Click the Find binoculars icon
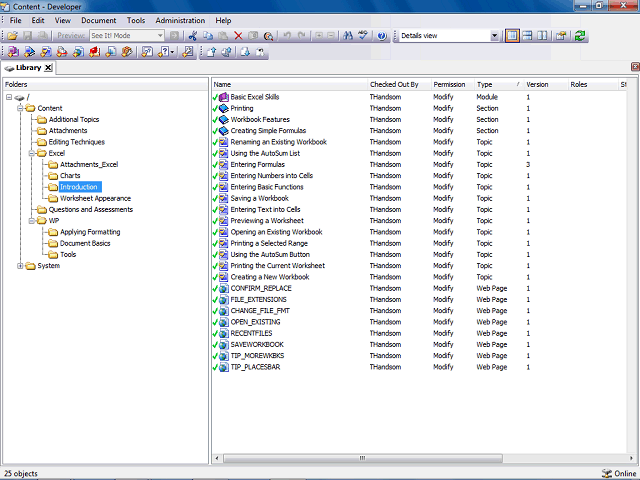Screen dimensions: 640x480 pyautogui.click(x=348, y=36)
